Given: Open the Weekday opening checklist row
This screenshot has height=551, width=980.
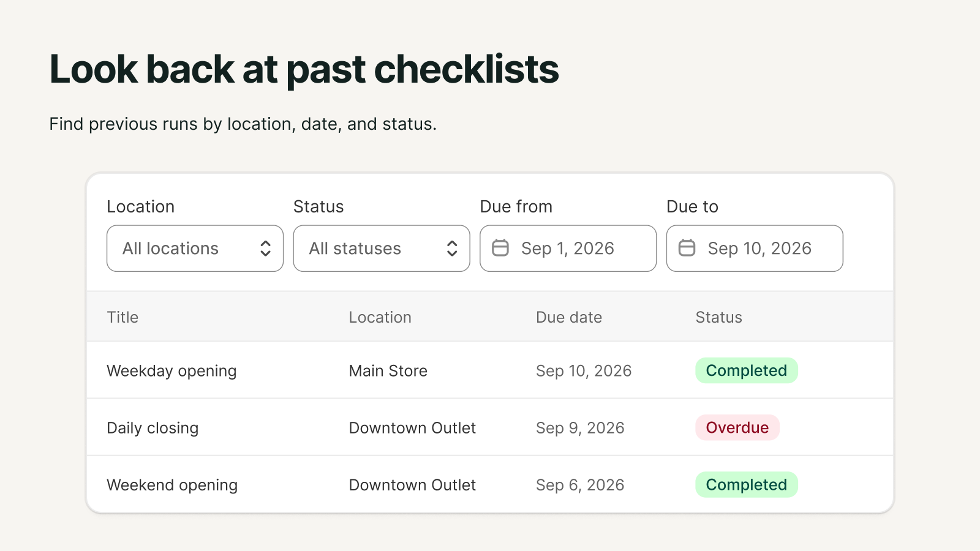Looking at the screenshot, I should pyautogui.click(x=490, y=370).
